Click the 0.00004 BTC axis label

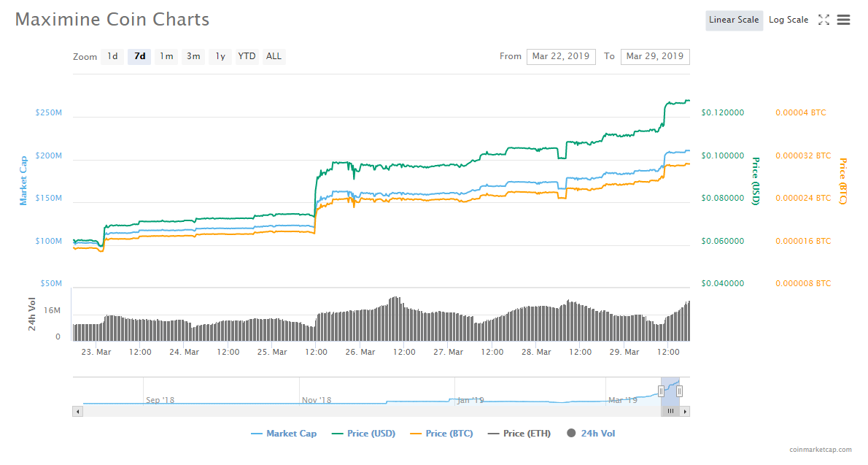pos(800,112)
